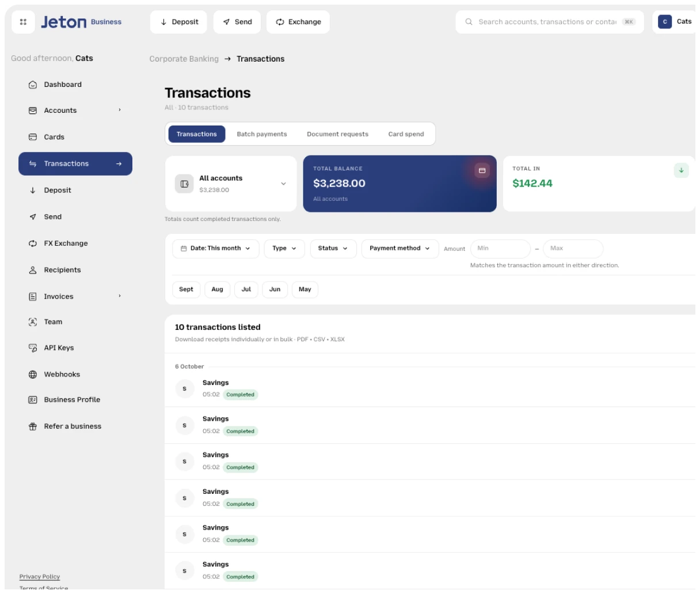Open the Type filter dropdown
This screenshot has height=594, width=700.
point(284,249)
